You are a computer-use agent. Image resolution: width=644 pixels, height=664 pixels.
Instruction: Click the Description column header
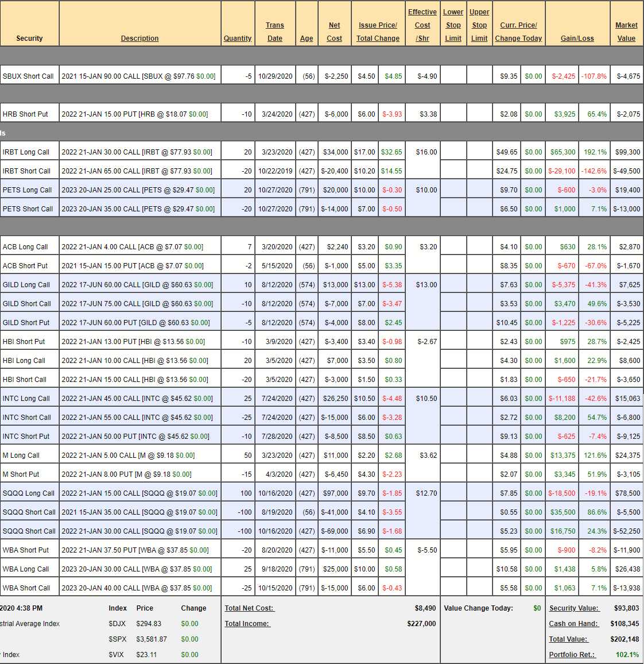[139, 38]
